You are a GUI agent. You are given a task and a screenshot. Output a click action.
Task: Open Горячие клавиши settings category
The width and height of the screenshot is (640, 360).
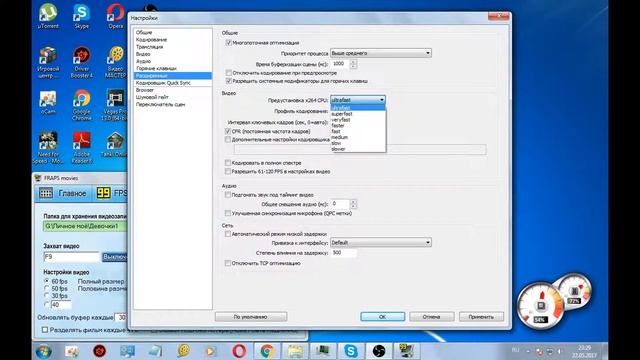coord(173,69)
